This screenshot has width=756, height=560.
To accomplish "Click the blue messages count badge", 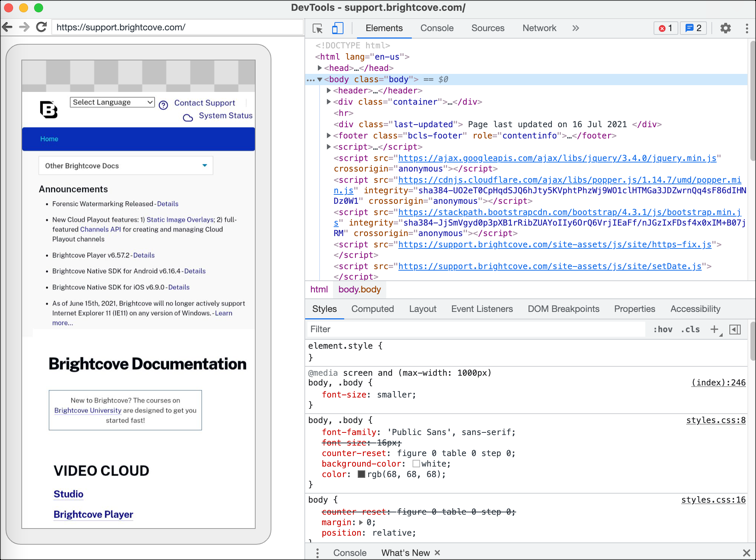I will [693, 29].
